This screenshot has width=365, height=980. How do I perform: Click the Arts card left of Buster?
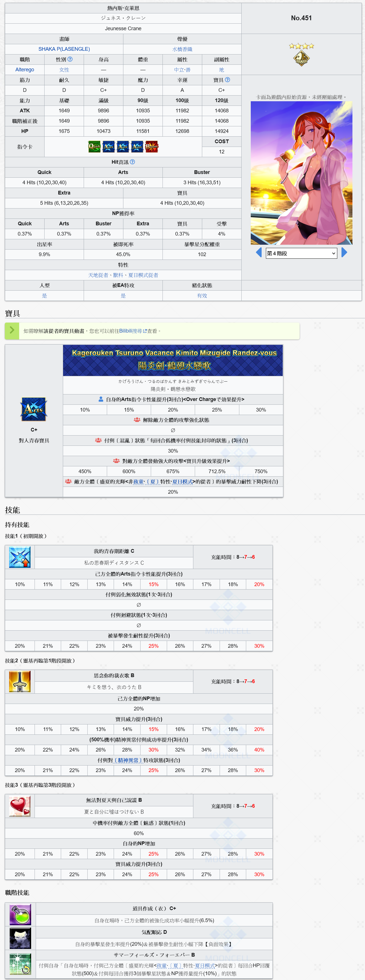137,147
